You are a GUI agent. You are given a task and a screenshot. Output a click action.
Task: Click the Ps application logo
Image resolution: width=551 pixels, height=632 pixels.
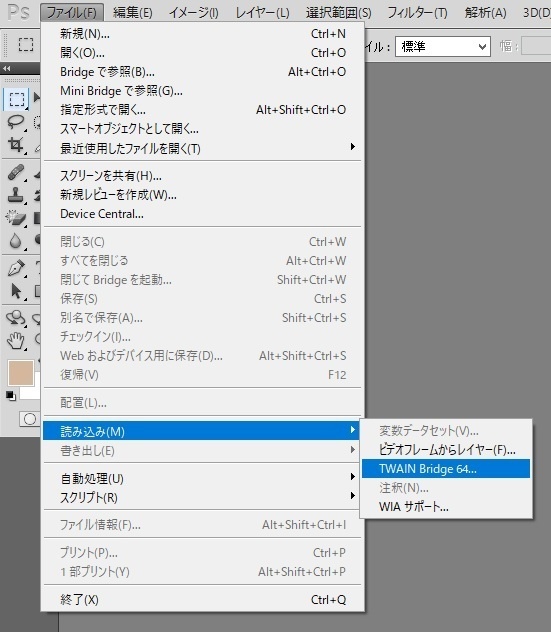point(19,12)
